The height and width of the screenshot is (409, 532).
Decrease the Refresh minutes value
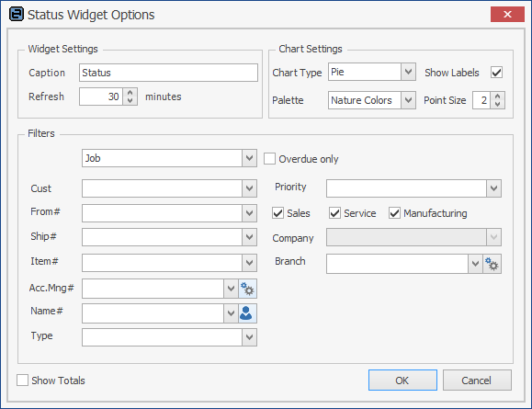130,101
